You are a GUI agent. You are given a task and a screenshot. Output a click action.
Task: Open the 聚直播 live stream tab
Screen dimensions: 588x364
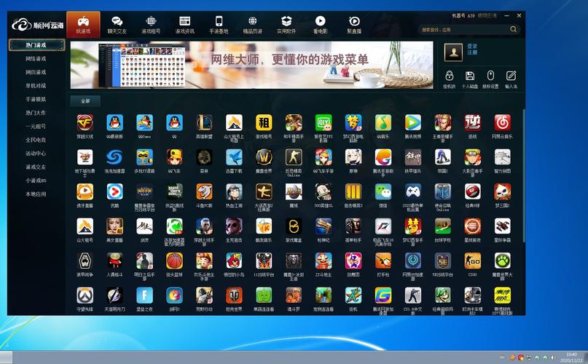point(354,25)
